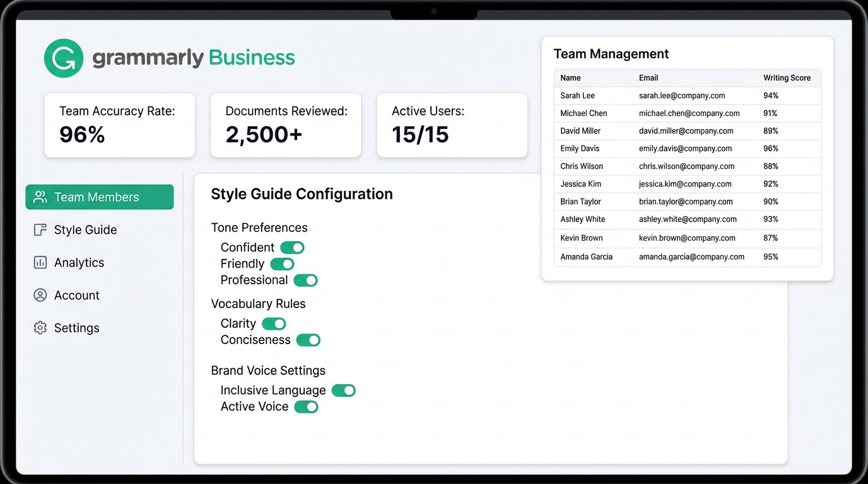Screen dimensions: 868x484
Task: Turn off the Conciseness toggle
Action: [308, 340]
